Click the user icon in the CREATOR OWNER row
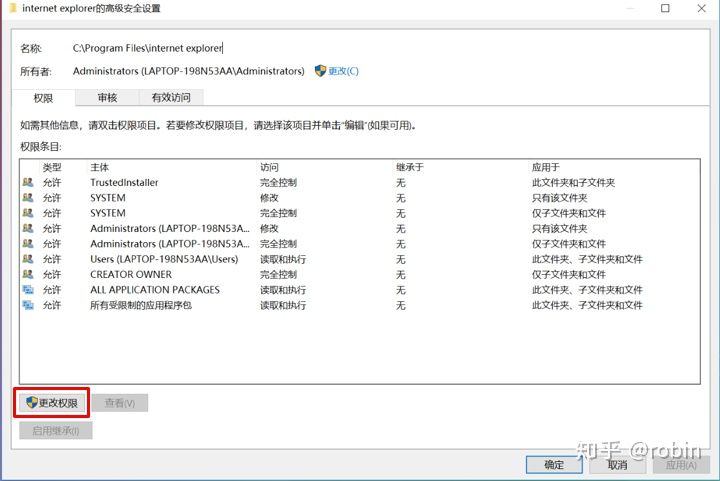Viewport: 720px width, 481px height. (28, 274)
